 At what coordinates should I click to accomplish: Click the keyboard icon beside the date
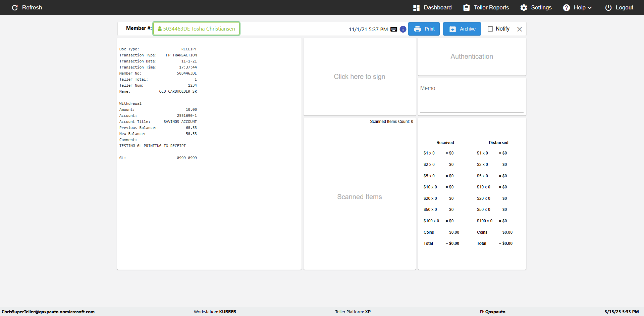[x=394, y=29]
